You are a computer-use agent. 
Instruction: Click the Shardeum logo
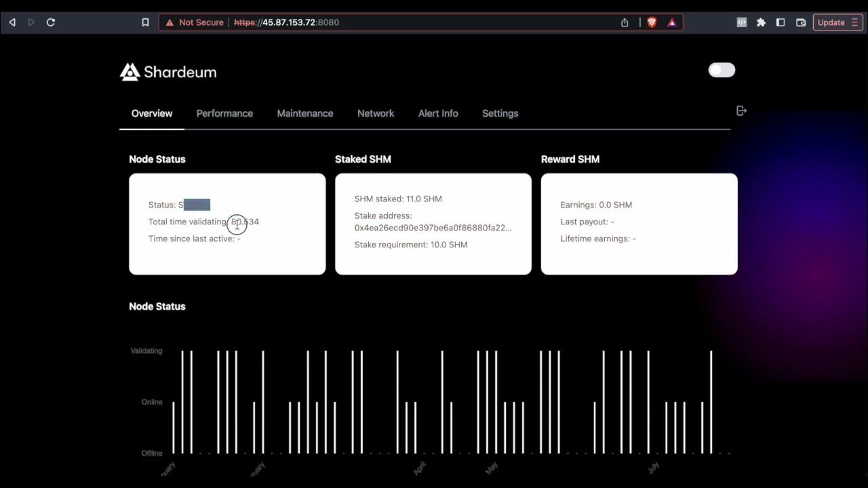[x=168, y=72]
